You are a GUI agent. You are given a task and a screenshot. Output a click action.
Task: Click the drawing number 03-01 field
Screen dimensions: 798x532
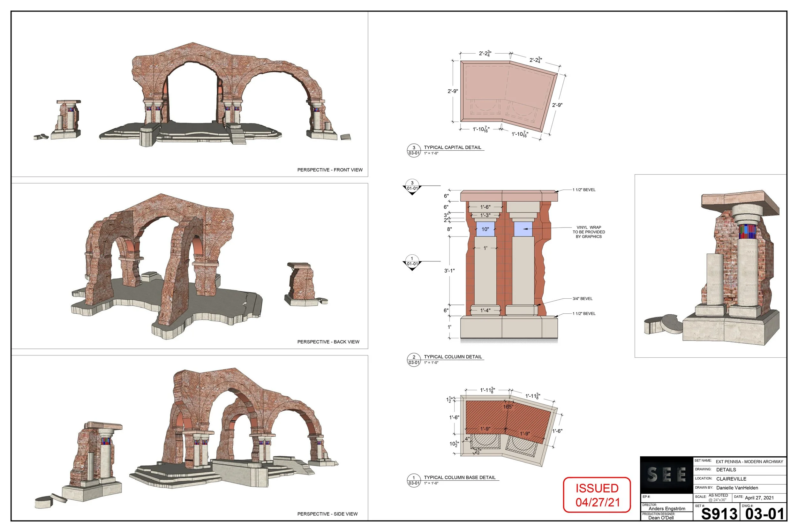point(765,514)
